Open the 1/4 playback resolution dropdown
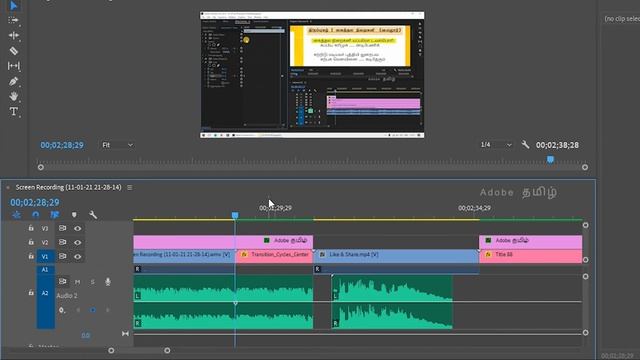This screenshot has height=360, width=640. 496,144
